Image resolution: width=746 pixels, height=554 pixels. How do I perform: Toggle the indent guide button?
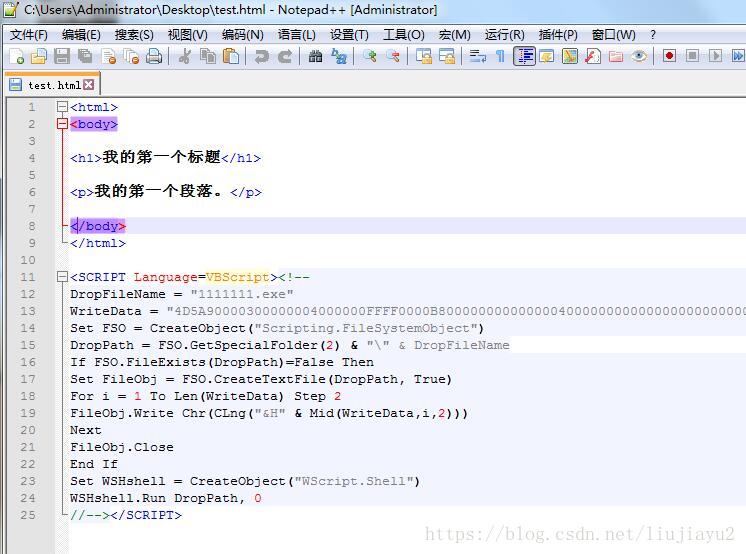tap(524, 56)
